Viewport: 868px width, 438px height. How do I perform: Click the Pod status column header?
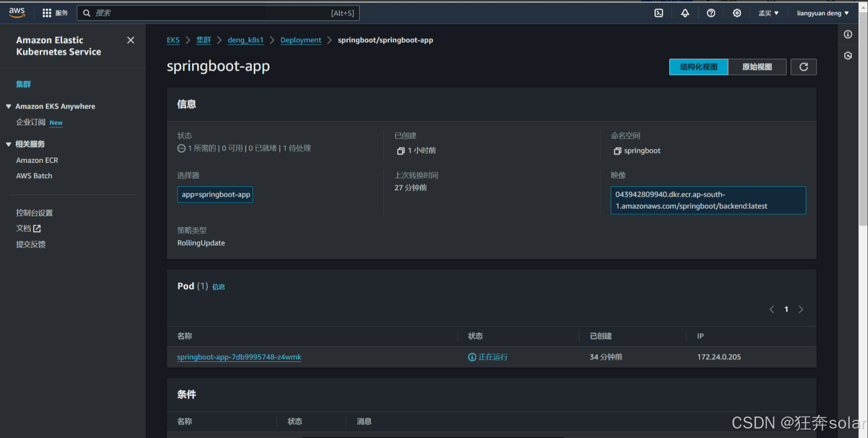click(475, 336)
